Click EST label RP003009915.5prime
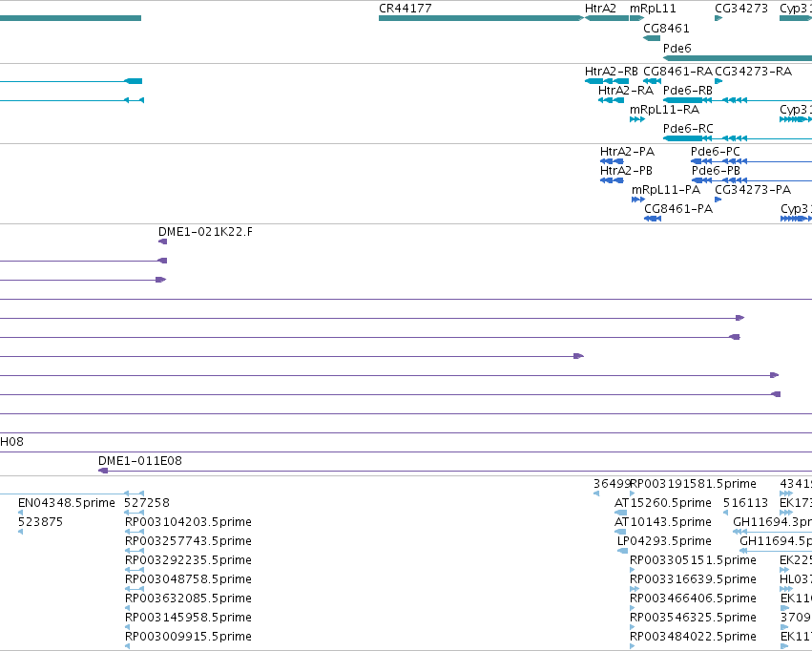The width and height of the screenshot is (812, 651). tap(188, 637)
